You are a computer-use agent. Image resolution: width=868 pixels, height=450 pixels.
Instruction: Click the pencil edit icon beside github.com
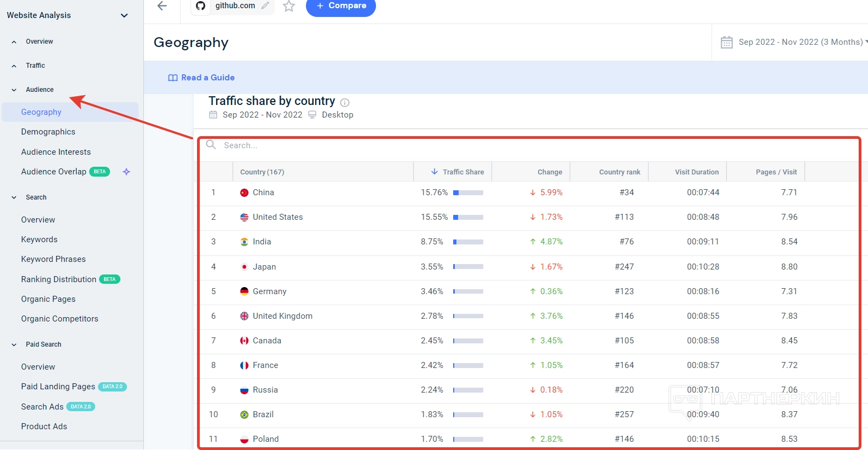[265, 6]
